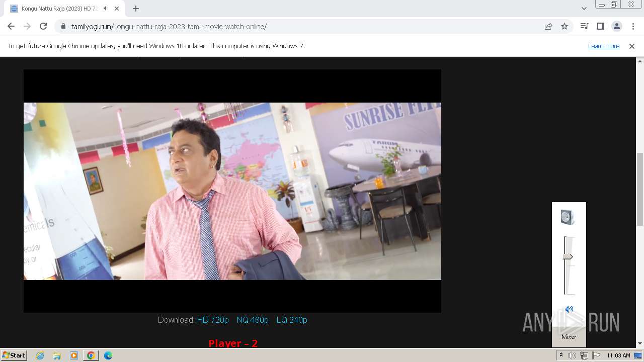Open the Chrome three-dot menu

(633, 26)
